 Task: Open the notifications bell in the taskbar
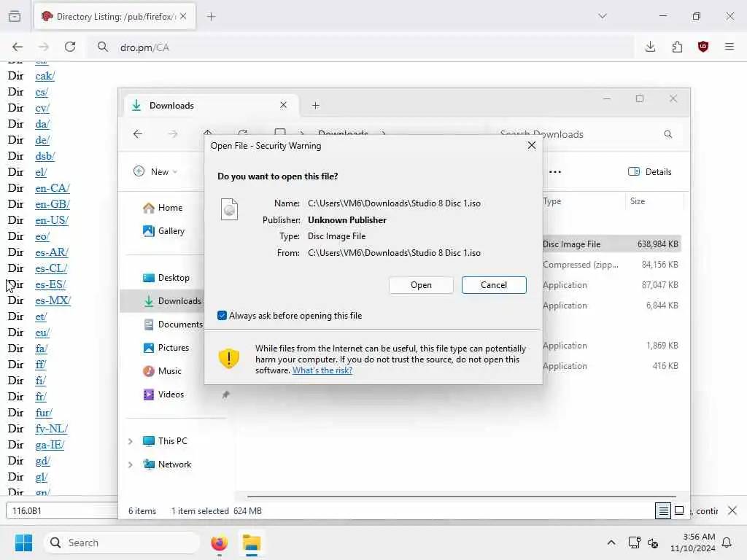click(x=727, y=542)
